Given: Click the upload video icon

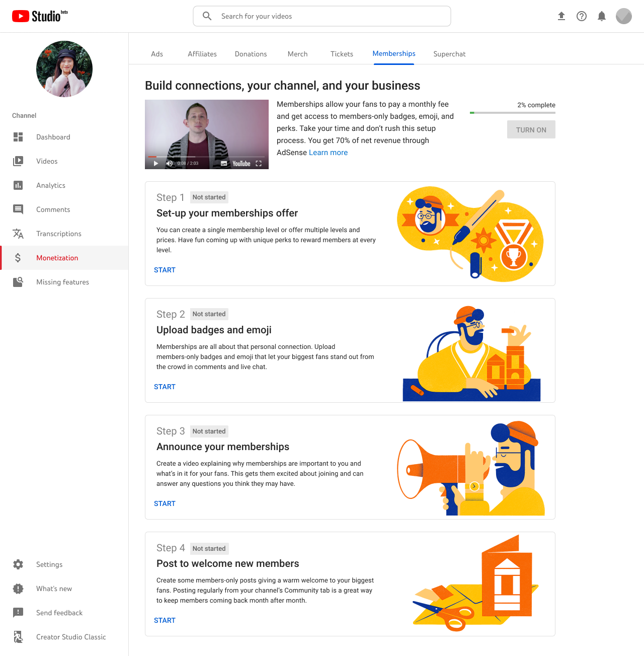Looking at the screenshot, I should [561, 16].
